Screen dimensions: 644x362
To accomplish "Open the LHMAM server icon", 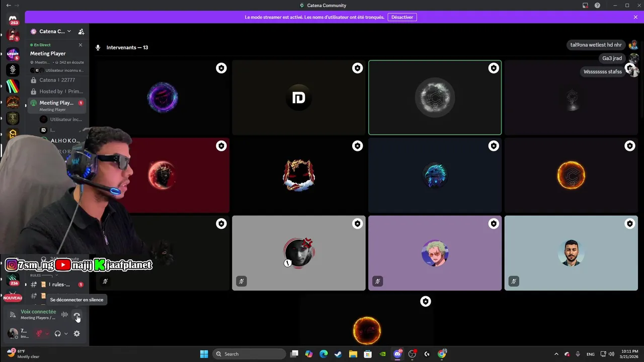I will [x=13, y=53].
